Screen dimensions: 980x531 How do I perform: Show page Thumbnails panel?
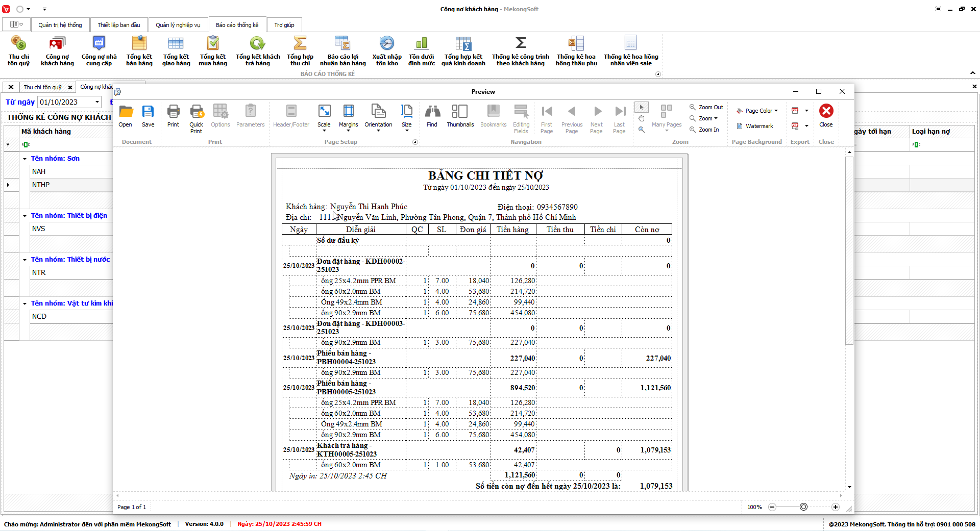tap(460, 116)
